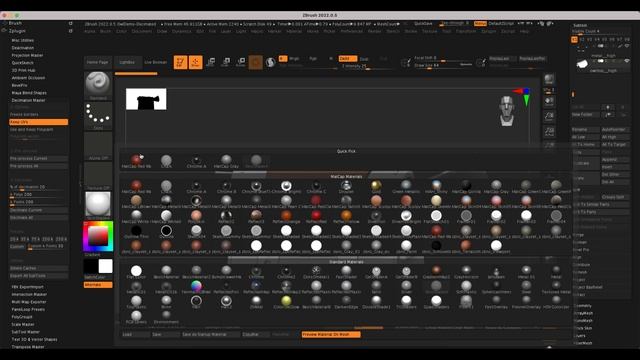Choose the NormalRGBMat rainbow sphere
The width and height of the screenshot is (640, 360).
pos(196,286)
